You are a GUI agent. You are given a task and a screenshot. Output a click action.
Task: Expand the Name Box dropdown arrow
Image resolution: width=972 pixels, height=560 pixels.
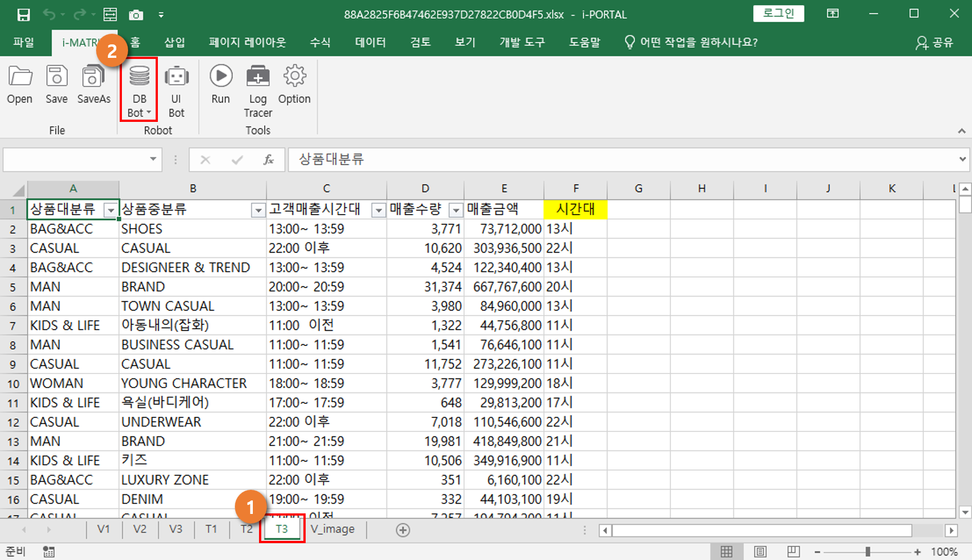point(153,160)
